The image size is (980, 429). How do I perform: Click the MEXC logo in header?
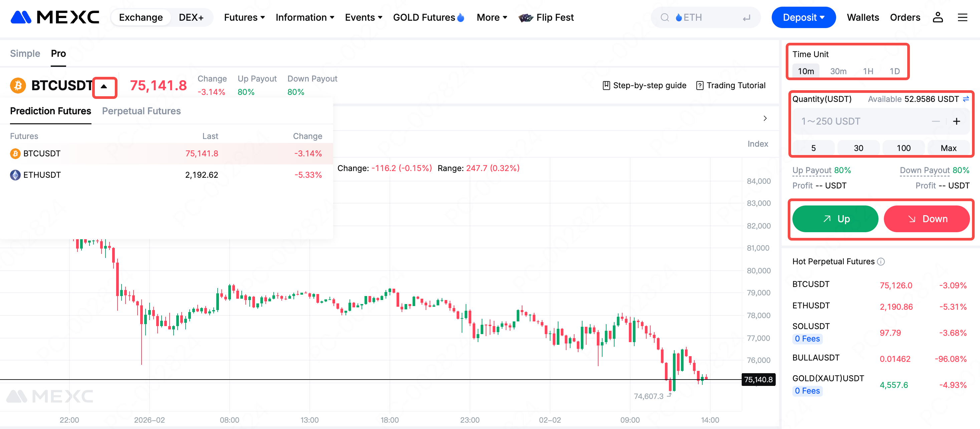55,17
